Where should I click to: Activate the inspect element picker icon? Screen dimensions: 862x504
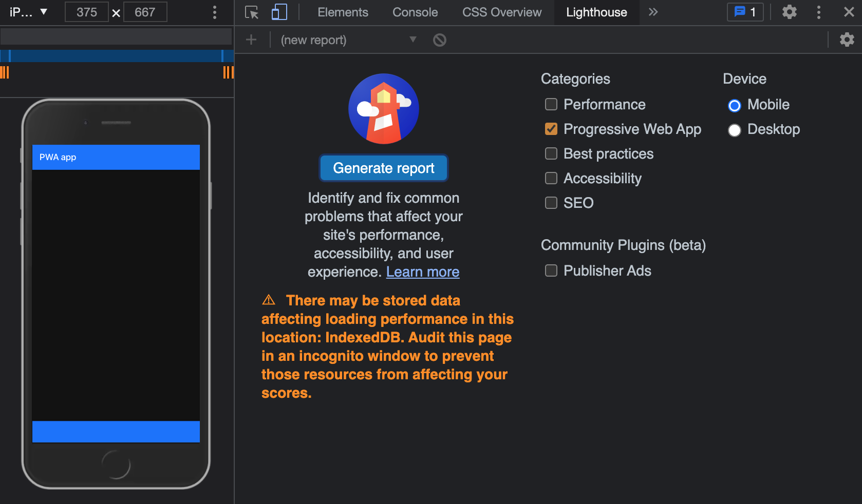tap(252, 12)
